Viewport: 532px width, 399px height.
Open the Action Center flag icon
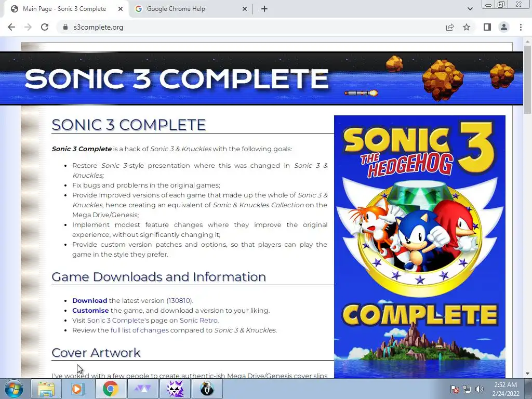click(454, 389)
